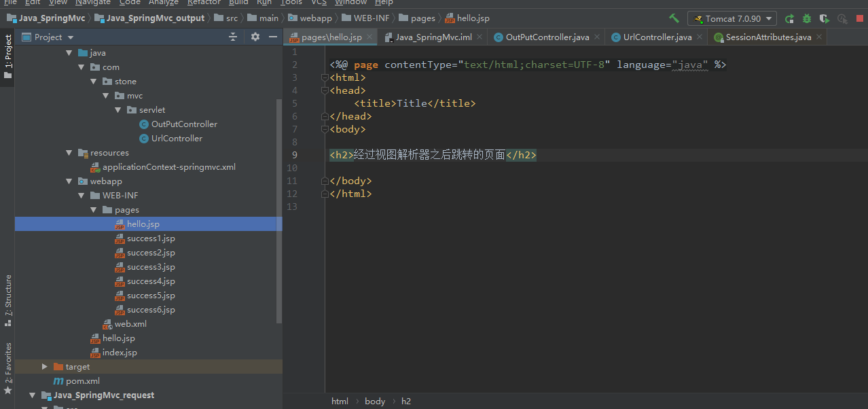Open the Project view selector dropdown
This screenshot has width=868, height=409.
point(48,37)
